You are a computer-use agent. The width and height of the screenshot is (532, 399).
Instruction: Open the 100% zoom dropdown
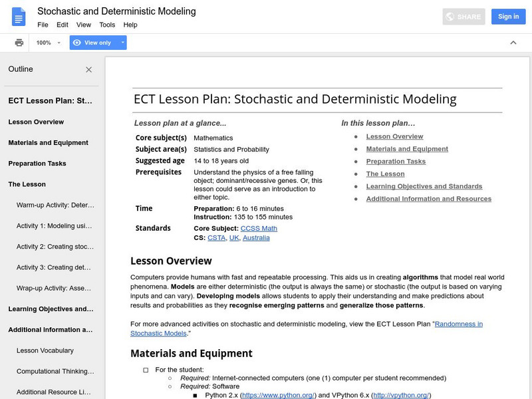point(49,43)
